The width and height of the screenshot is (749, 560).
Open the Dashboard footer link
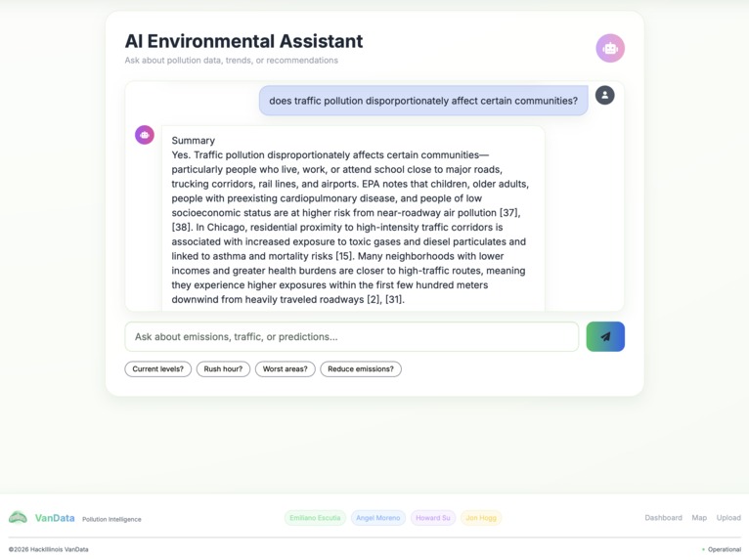(x=663, y=518)
